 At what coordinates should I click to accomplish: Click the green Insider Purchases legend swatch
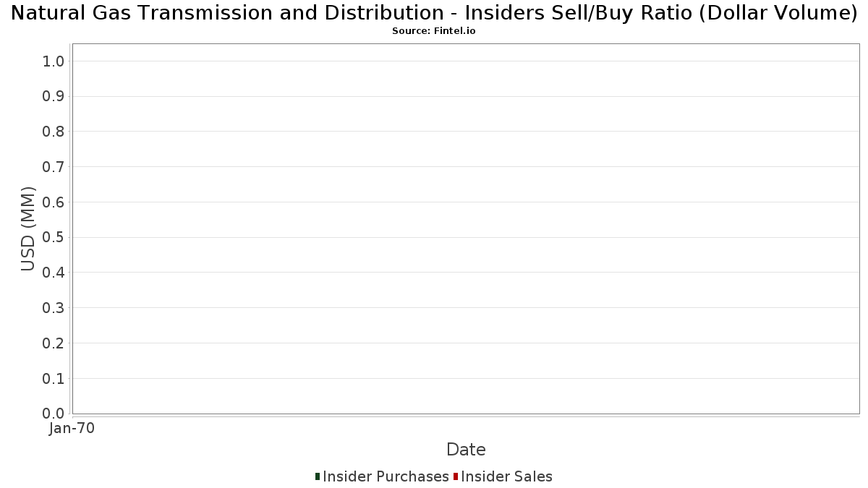click(318, 476)
